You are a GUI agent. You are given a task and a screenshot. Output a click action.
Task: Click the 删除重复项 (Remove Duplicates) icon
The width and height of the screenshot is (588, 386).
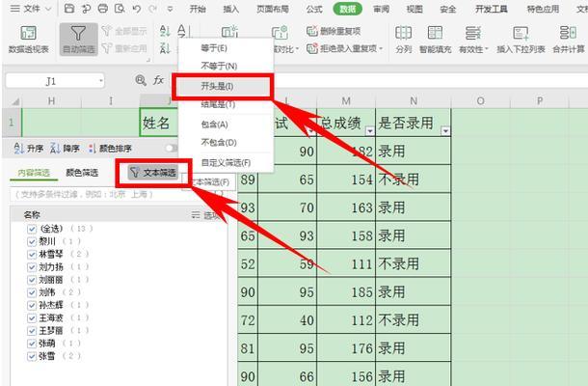coord(313,31)
